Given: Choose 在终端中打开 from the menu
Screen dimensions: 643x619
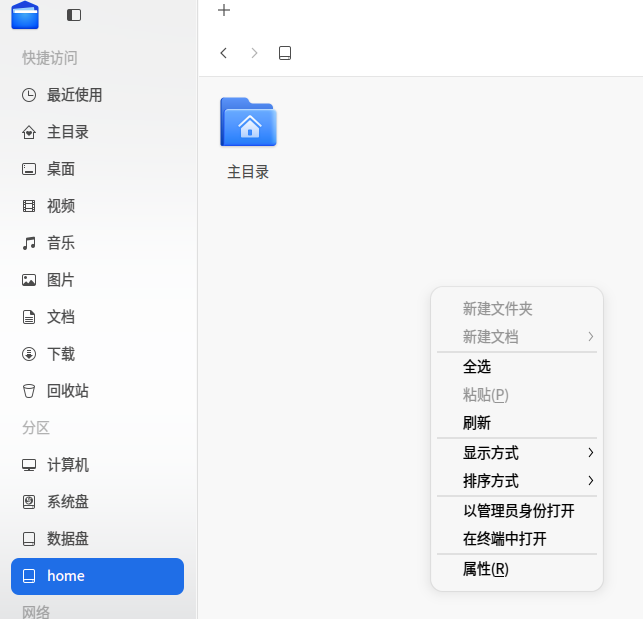Looking at the screenshot, I should click(x=517, y=539).
